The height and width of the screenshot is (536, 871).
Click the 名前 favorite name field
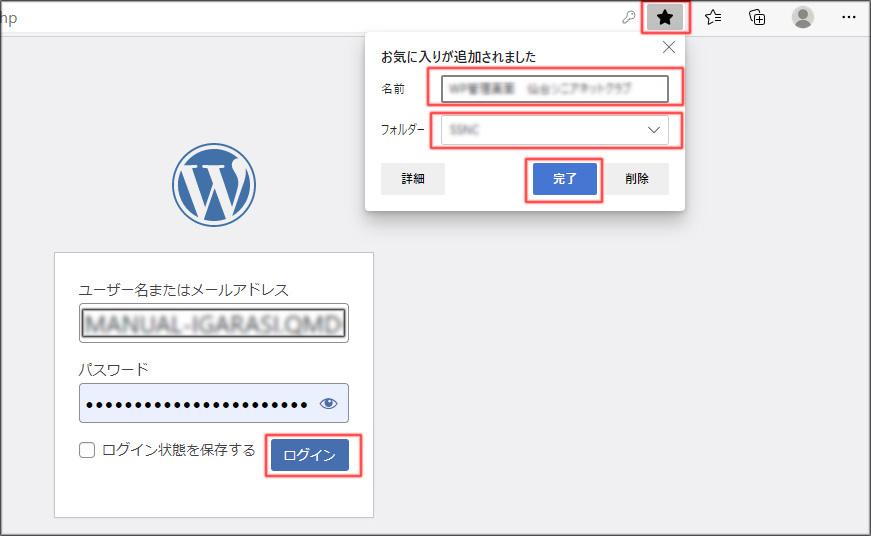555,89
